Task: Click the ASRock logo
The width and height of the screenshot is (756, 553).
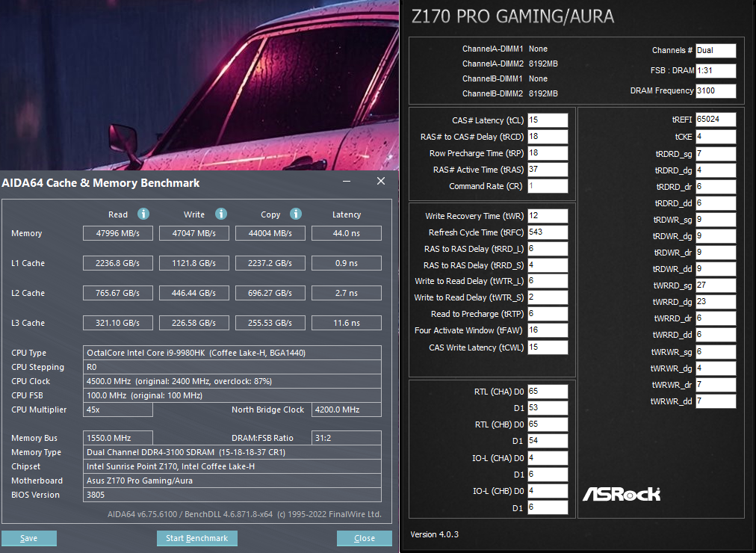Action: (x=622, y=494)
